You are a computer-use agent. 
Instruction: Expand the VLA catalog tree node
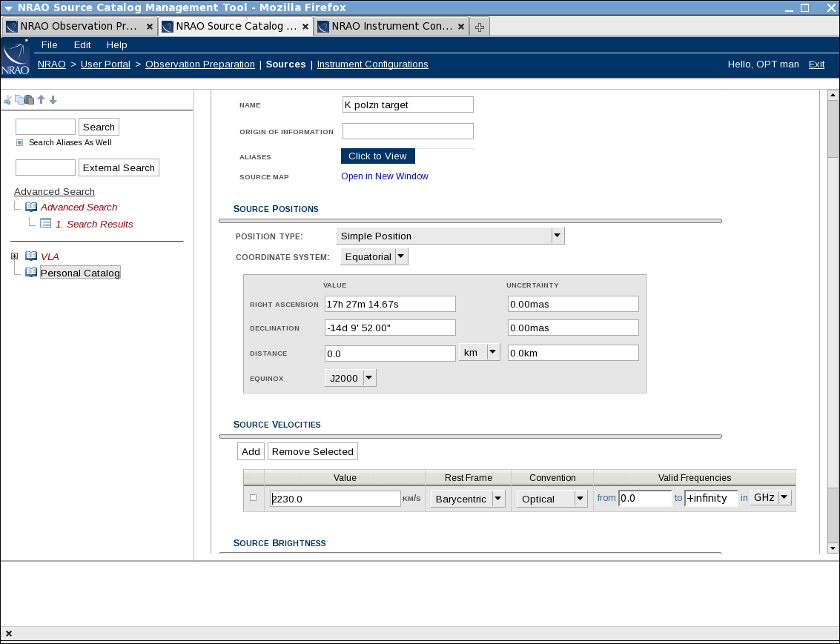tap(14, 256)
